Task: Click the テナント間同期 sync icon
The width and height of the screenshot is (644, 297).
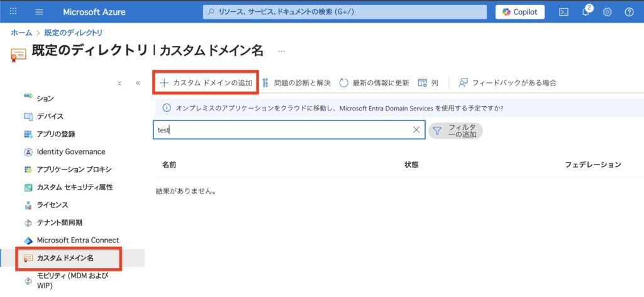Action: [x=28, y=222]
